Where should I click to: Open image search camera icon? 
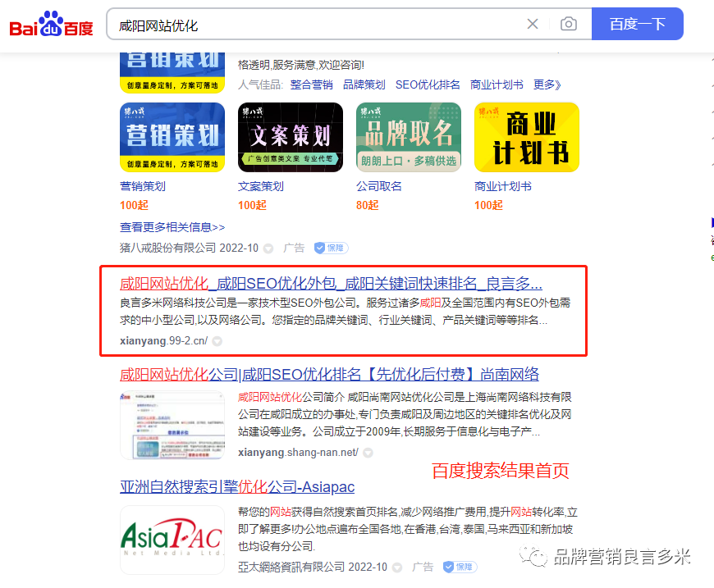click(x=568, y=24)
